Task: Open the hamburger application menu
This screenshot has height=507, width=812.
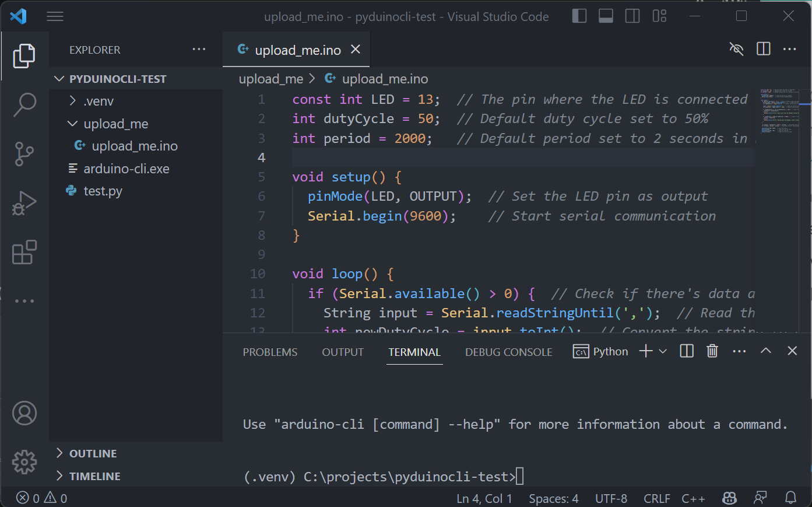Action: 55,16
